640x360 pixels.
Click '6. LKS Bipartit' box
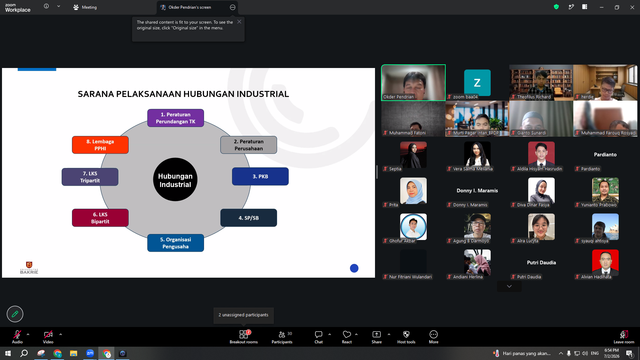pyautogui.click(x=100, y=218)
